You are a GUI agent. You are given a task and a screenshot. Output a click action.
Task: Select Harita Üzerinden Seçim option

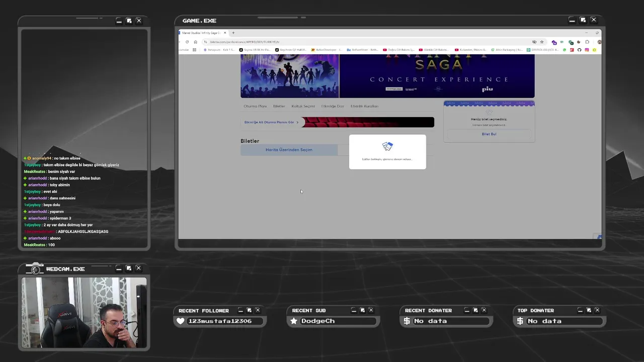pos(289,150)
